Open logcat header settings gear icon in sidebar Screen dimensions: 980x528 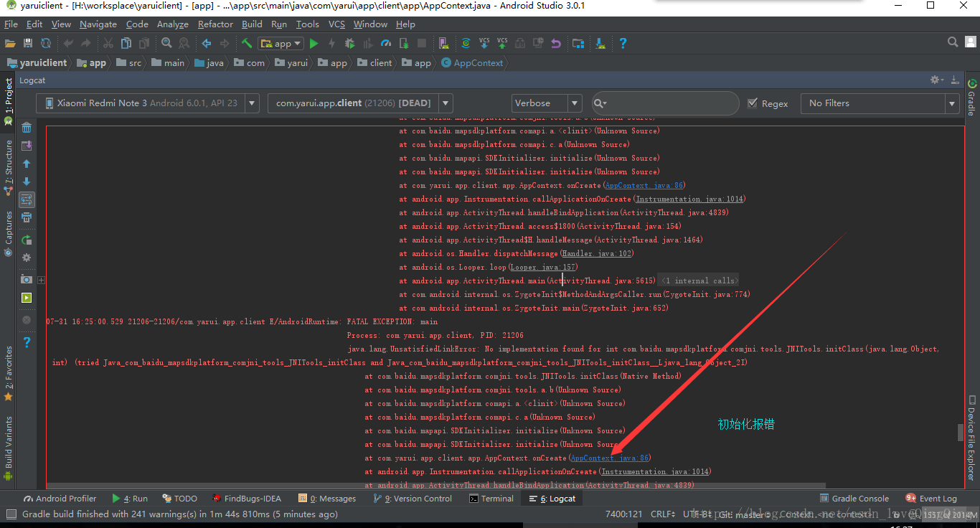pyautogui.click(x=27, y=258)
